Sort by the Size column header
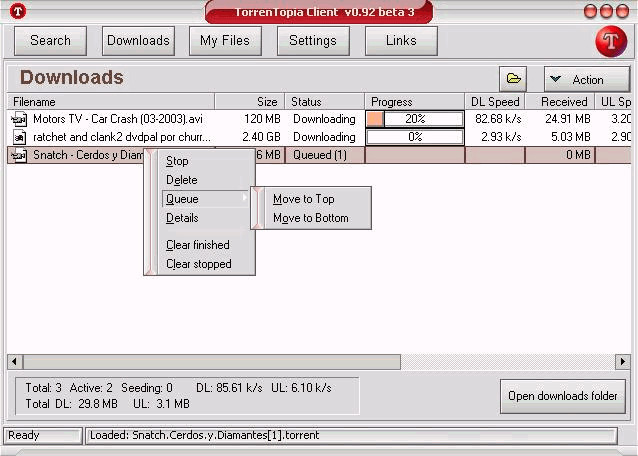Image resolution: width=638 pixels, height=456 pixels. 250,102
